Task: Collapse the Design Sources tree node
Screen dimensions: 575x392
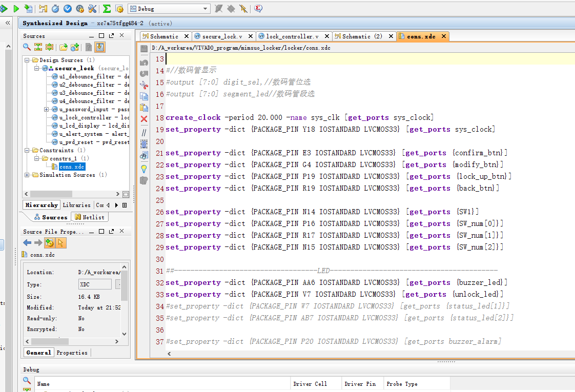Action: click(27, 60)
